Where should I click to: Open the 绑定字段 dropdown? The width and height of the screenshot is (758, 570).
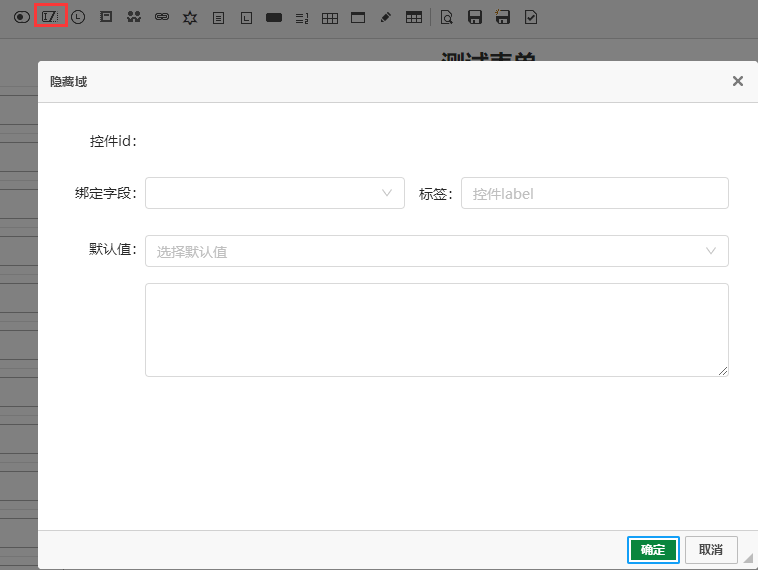tap(275, 193)
